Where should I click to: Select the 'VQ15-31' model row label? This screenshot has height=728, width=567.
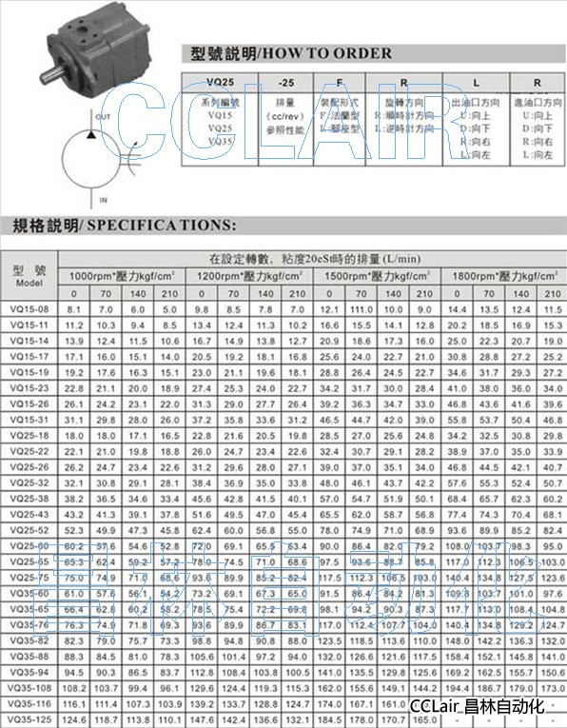(x=29, y=420)
